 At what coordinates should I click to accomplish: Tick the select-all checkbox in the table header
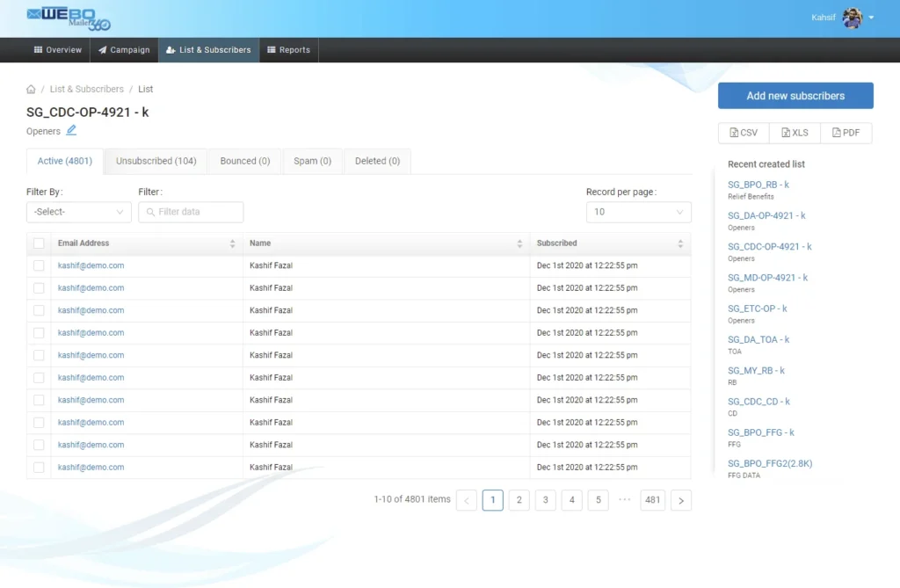click(39, 243)
